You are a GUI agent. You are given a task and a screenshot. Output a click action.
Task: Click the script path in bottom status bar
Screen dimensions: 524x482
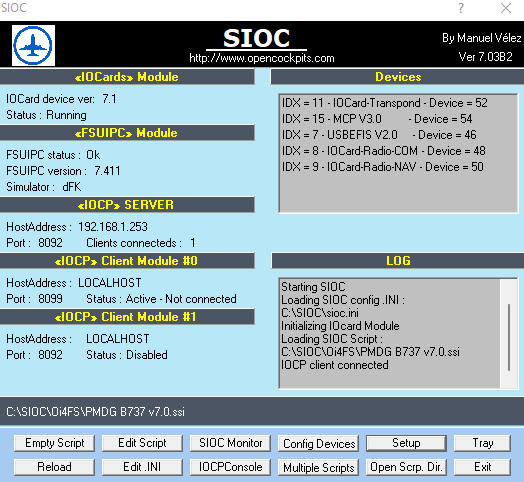click(95, 412)
